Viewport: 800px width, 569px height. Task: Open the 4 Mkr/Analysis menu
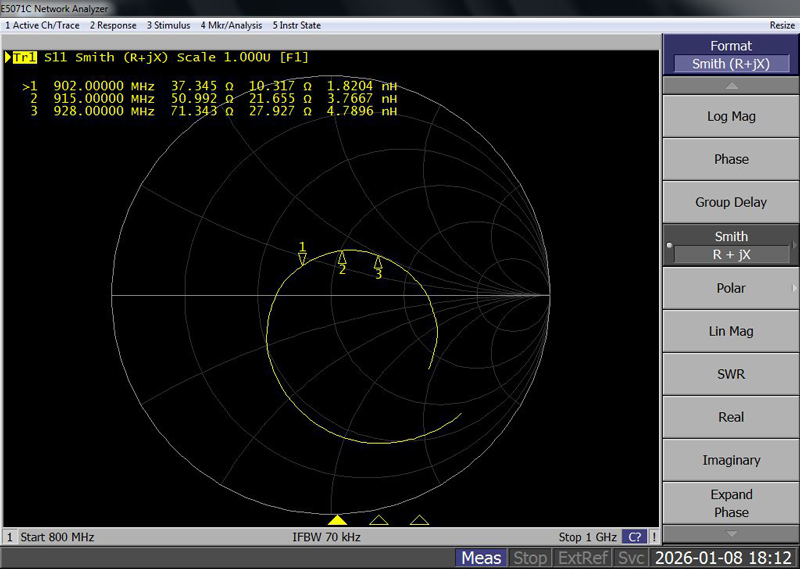233,25
